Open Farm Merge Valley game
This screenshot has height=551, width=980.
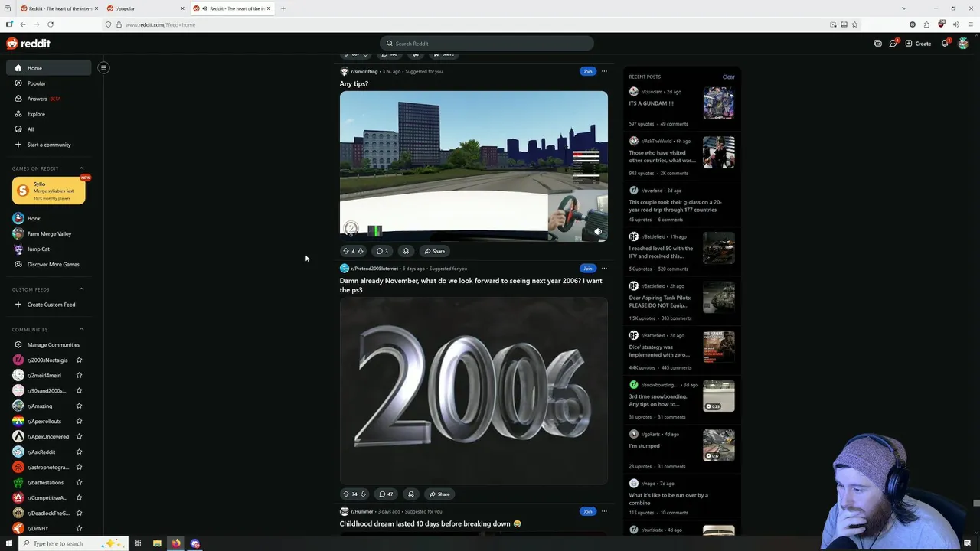tap(48, 233)
